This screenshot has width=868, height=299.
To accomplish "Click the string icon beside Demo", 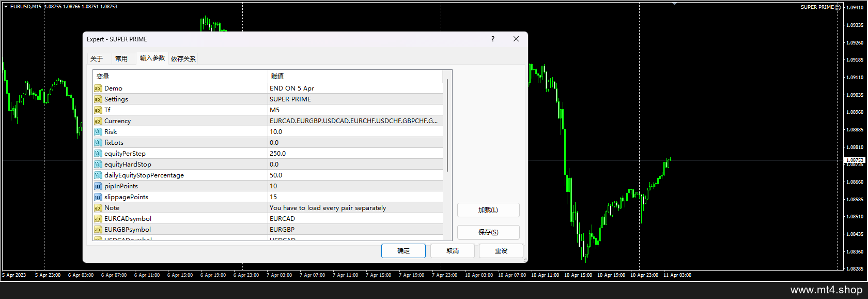I will pos(98,88).
